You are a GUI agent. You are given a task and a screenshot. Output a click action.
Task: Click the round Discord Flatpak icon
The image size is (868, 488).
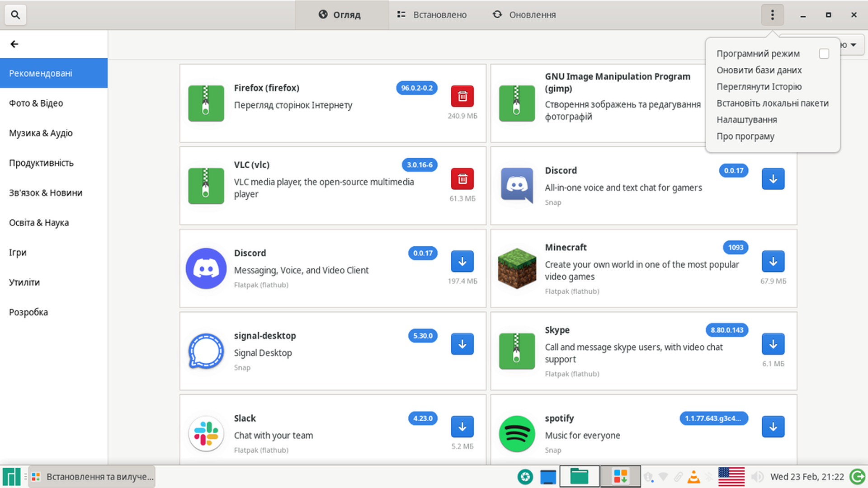206,268
